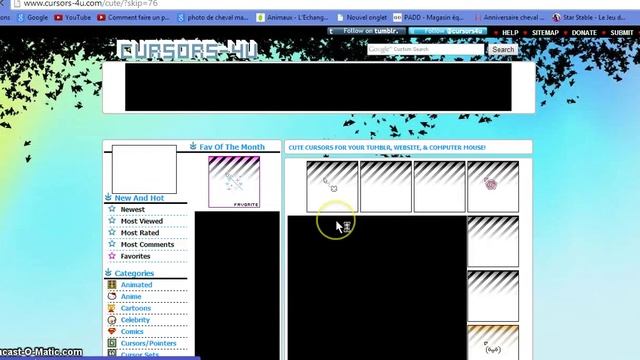Viewport: 640px width, 360px height.
Task: Click the Cartoons category icon
Action: (x=112, y=308)
